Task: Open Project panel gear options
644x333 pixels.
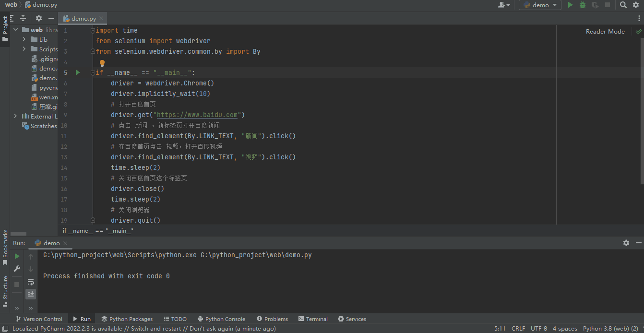Action: tap(39, 18)
